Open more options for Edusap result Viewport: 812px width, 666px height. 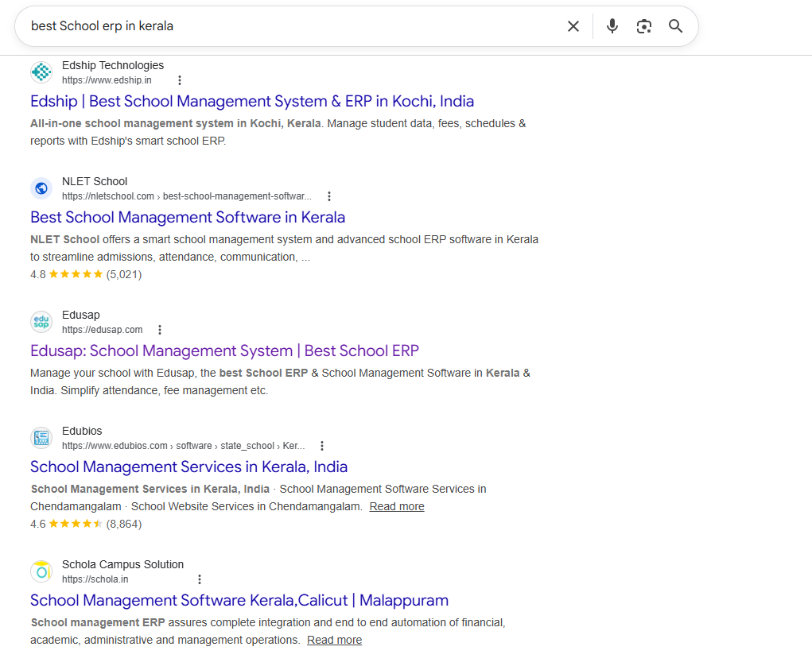point(160,330)
